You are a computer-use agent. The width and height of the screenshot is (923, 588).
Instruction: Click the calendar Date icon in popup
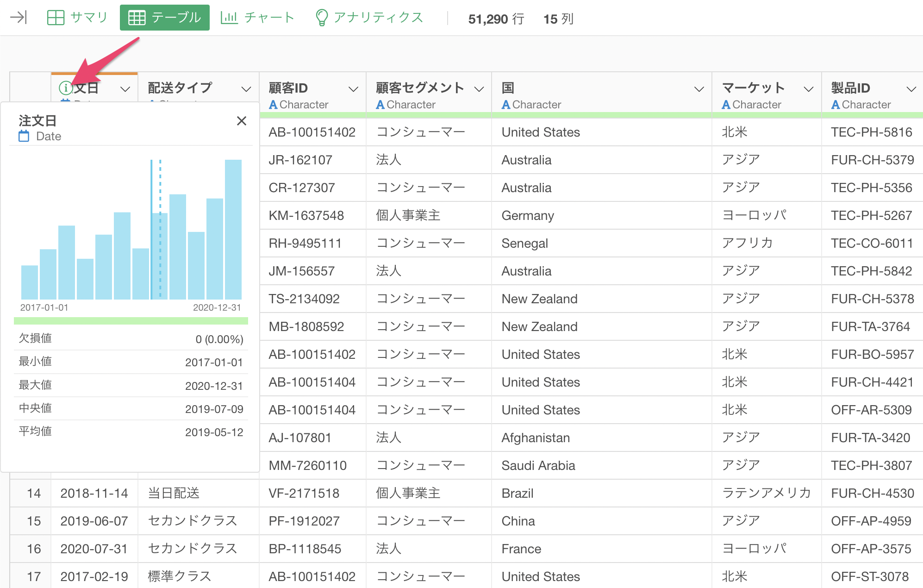[24, 136]
